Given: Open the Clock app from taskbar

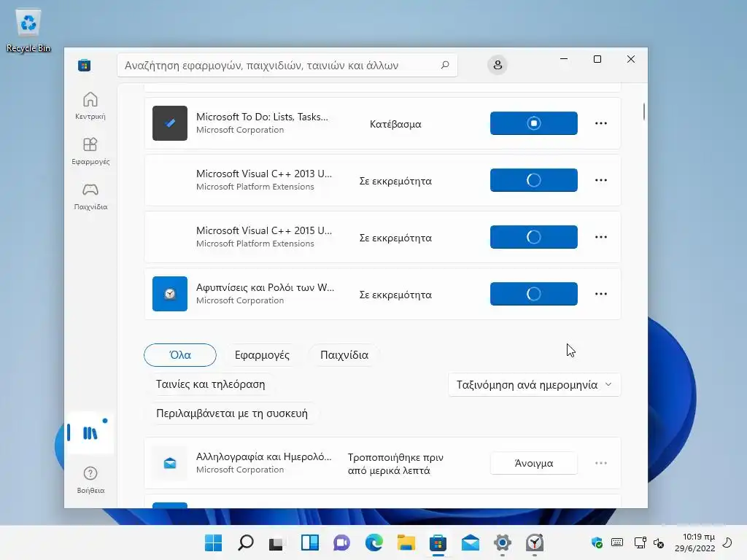Looking at the screenshot, I should (535, 542).
